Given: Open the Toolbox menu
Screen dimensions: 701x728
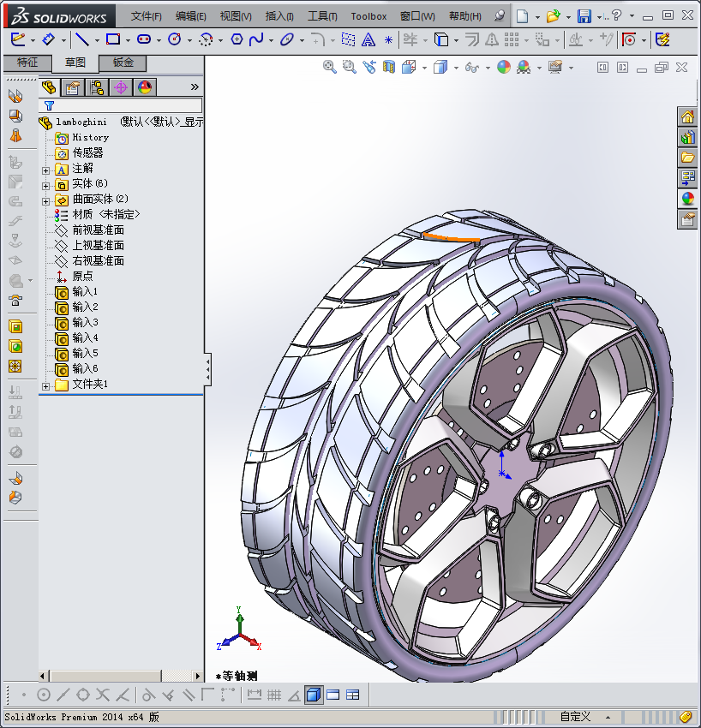Looking at the screenshot, I should coord(368,16).
